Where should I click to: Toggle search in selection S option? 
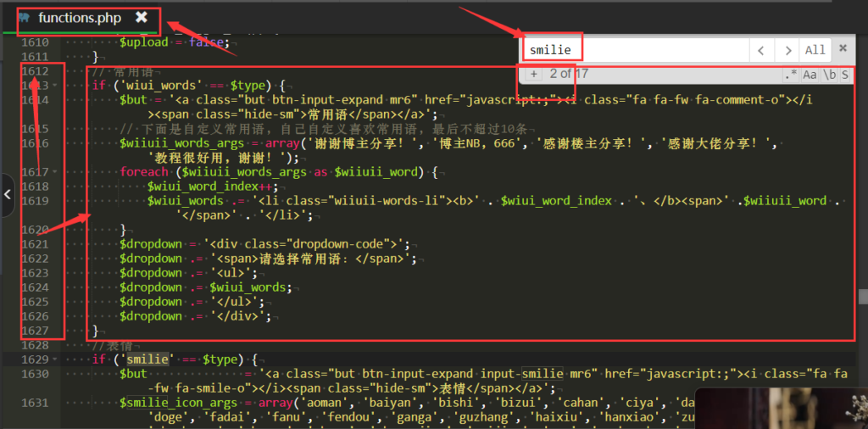point(845,75)
